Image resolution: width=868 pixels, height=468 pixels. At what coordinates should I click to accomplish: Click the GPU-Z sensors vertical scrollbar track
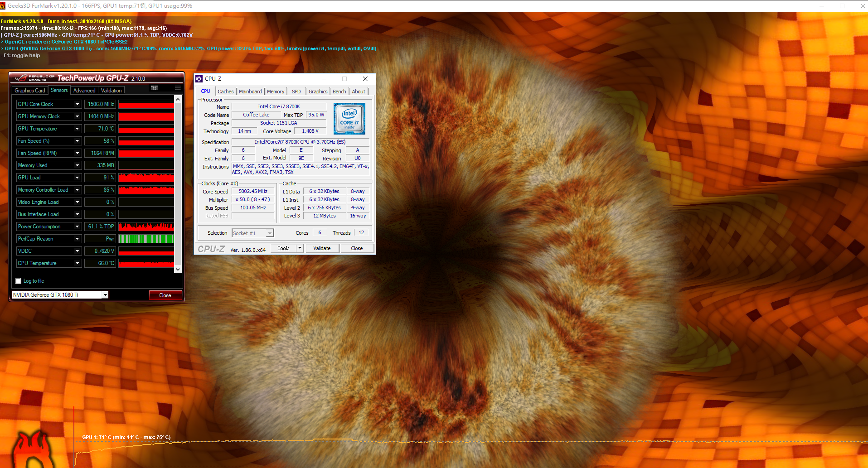tap(178, 184)
